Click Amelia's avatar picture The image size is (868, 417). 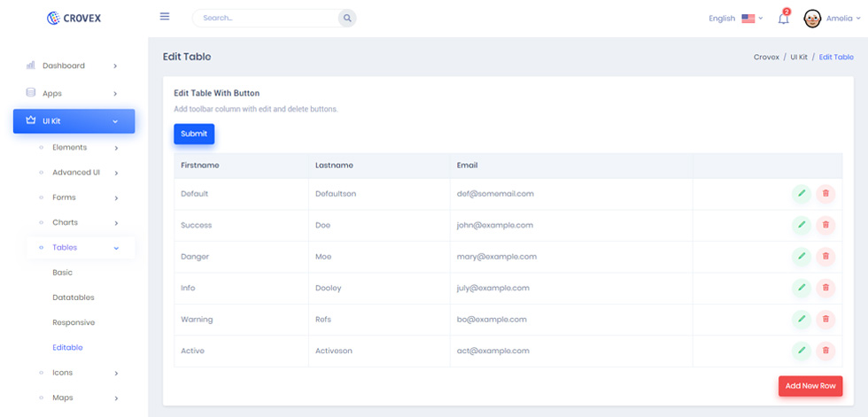pyautogui.click(x=812, y=19)
